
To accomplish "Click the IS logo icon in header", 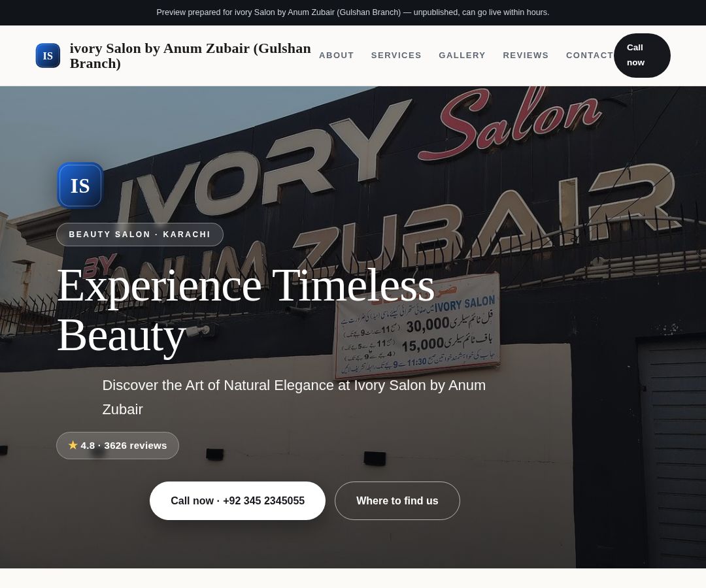I will [48, 56].
